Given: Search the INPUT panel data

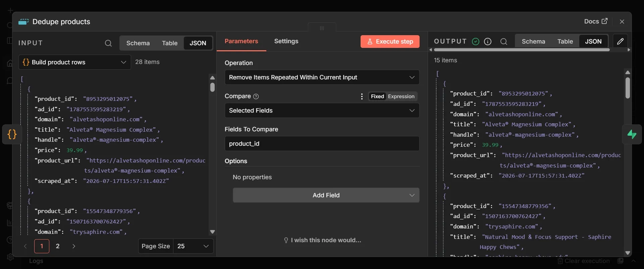Looking at the screenshot, I should point(108,43).
